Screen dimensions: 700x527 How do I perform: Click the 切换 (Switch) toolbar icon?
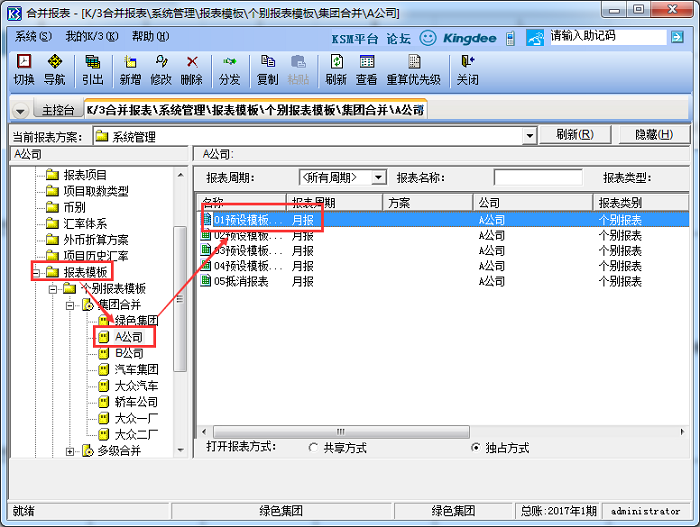[x=24, y=69]
